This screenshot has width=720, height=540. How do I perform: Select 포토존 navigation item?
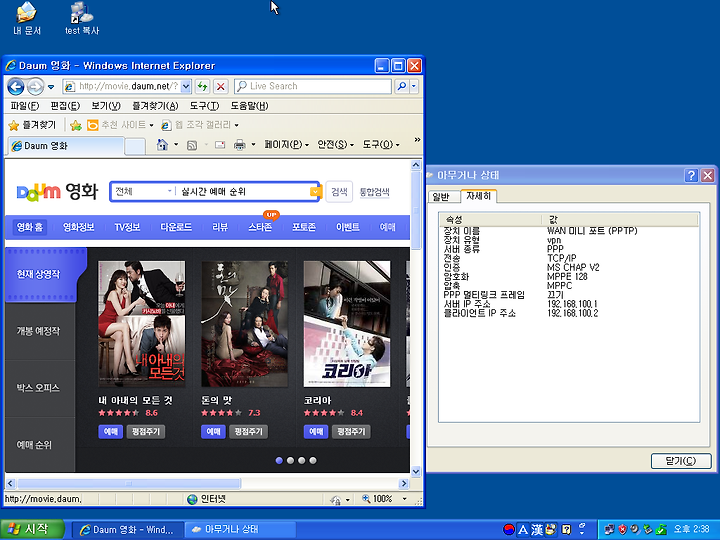coord(304,227)
